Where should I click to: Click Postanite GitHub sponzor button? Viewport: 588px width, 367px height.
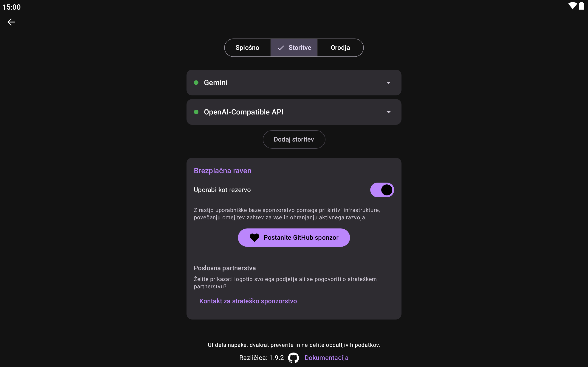pos(301,237)
